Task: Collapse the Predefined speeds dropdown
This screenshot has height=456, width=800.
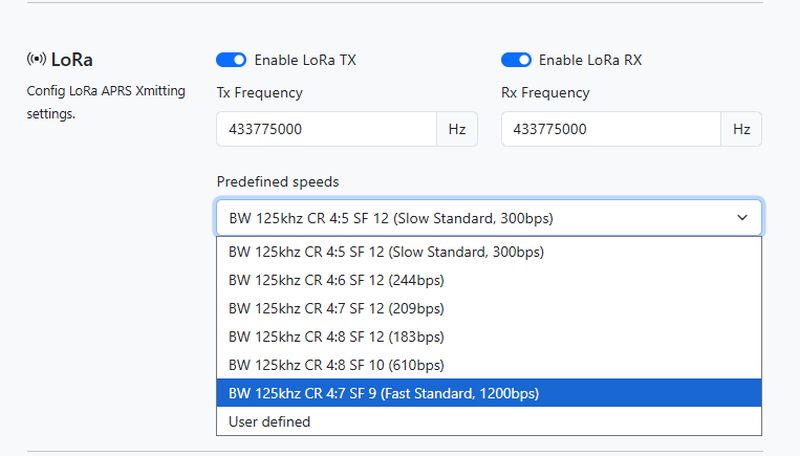Action: pos(489,218)
